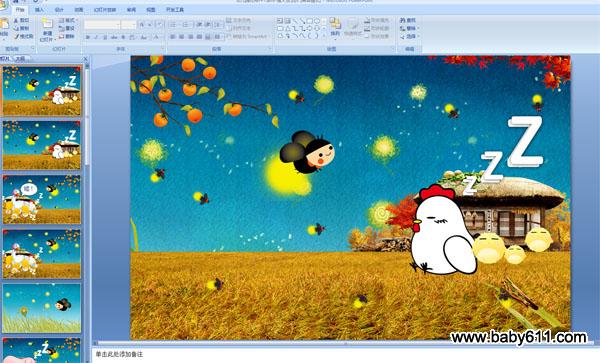Open the Font dialog launcher
This screenshot has width=600, height=363.
(163, 49)
